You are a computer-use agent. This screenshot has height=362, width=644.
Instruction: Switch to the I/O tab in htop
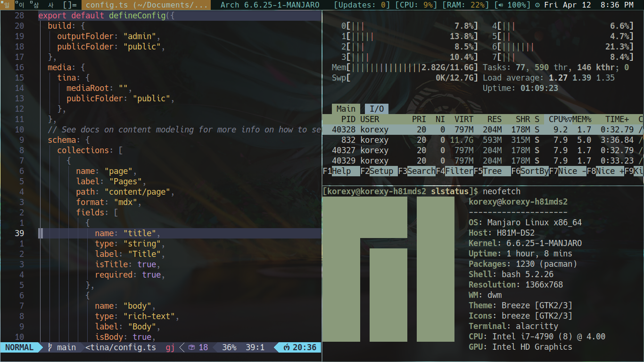click(376, 108)
